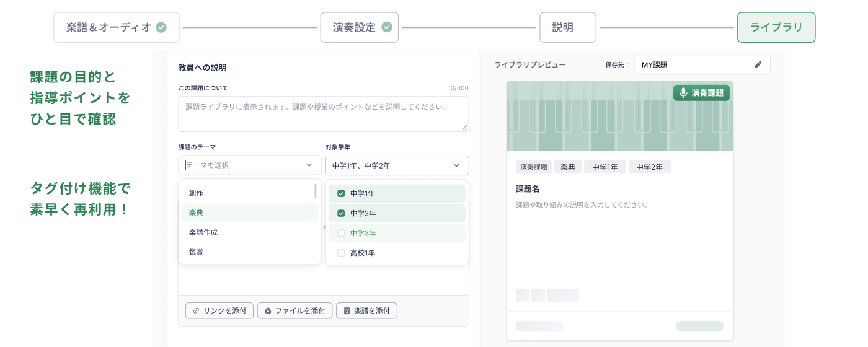Click the MY課題 save destination field

(702, 64)
